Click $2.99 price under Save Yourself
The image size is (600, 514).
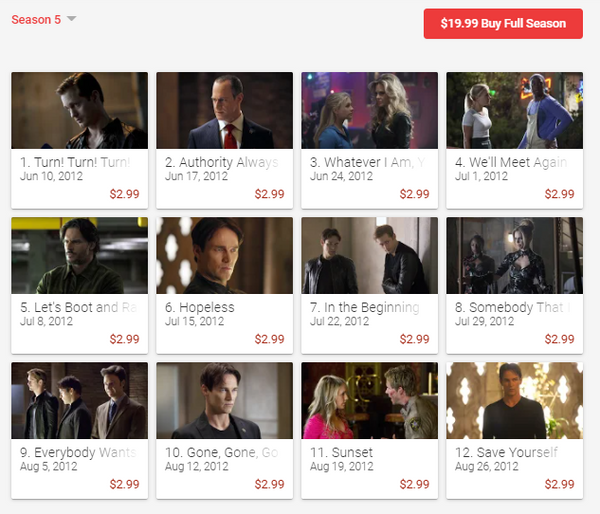click(x=559, y=484)
